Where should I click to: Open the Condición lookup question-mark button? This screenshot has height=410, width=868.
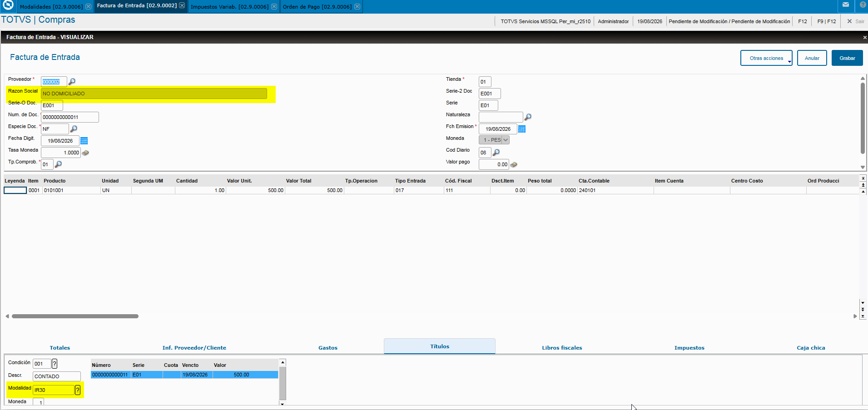pos(55,364)
